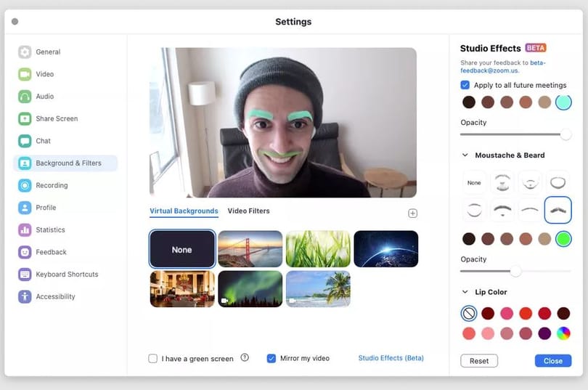Toggle Mirror my video checkbox
Screen dimensions: 588x390
coord(271,359)
